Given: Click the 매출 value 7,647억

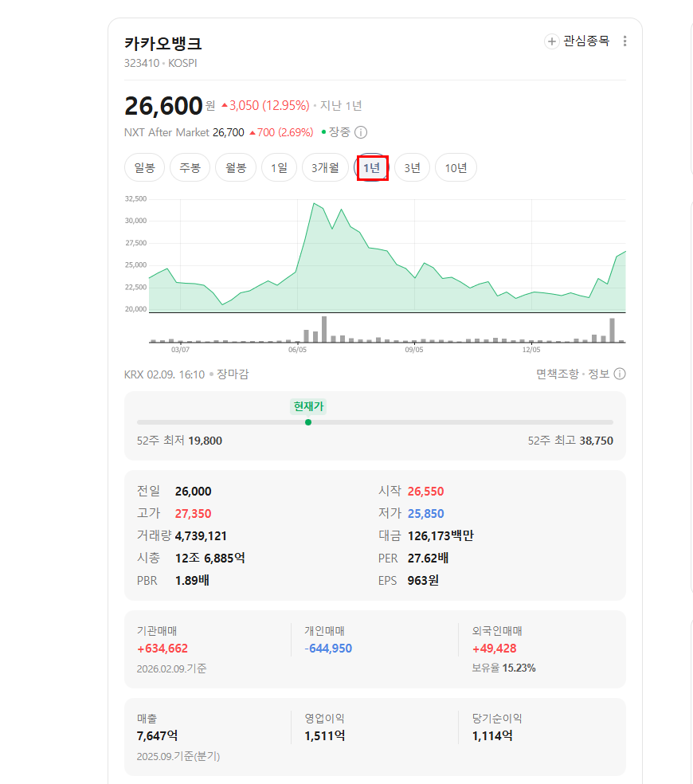Looking at the screenshot, I should (x=157, y=736).
